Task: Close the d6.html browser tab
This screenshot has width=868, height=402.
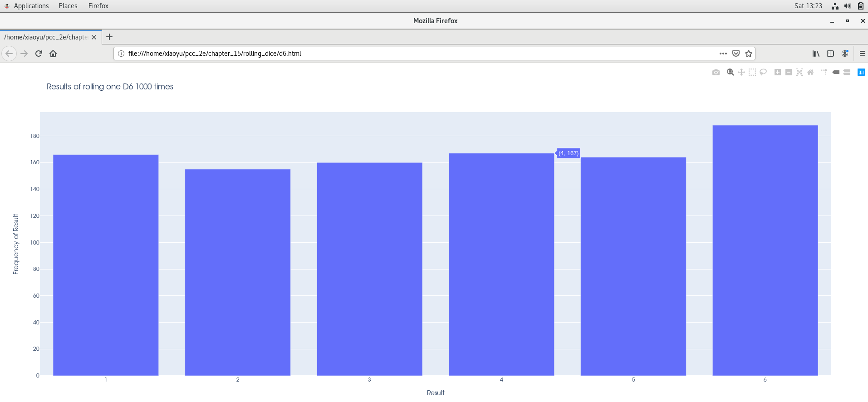Action: pos(94,37)
